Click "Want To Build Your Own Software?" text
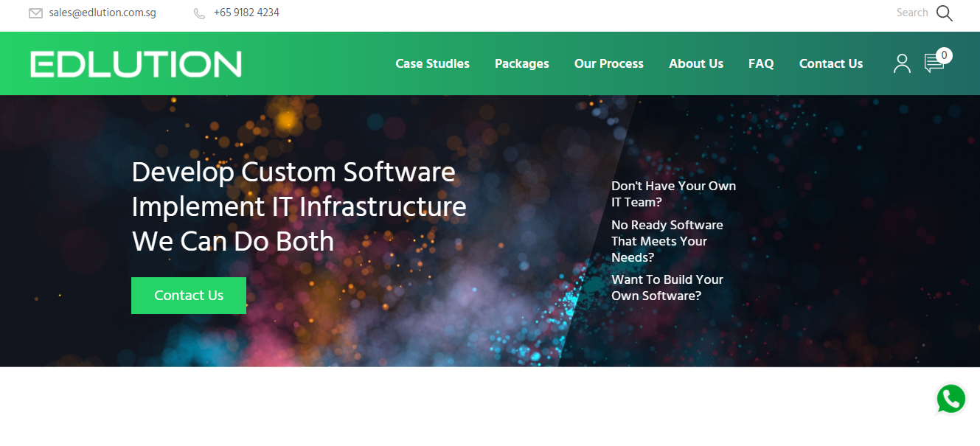The width and height of the screenshot is (980, 446). 667,288
